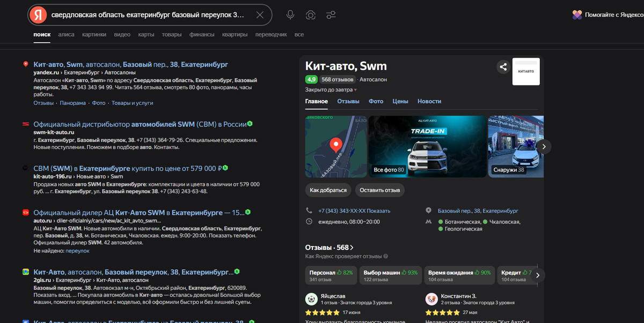Click the location pin near the address
This screenshot has width=644, height=323.
click(x=428, y=211)
